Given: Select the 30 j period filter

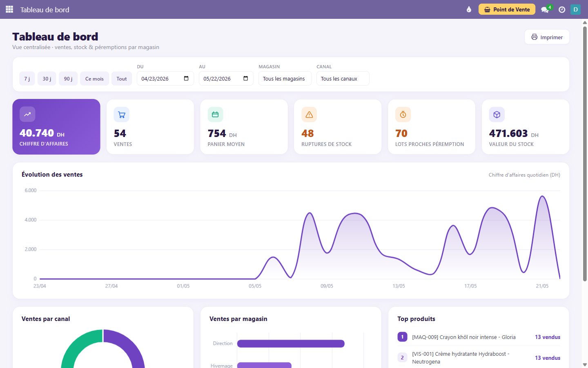Looking at the screenshot, I should coord(47,79).
